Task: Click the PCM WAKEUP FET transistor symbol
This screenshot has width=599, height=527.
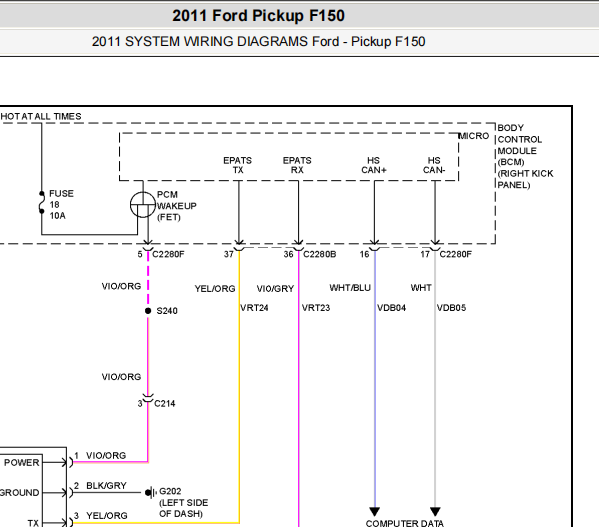Action: click(143, 205)
